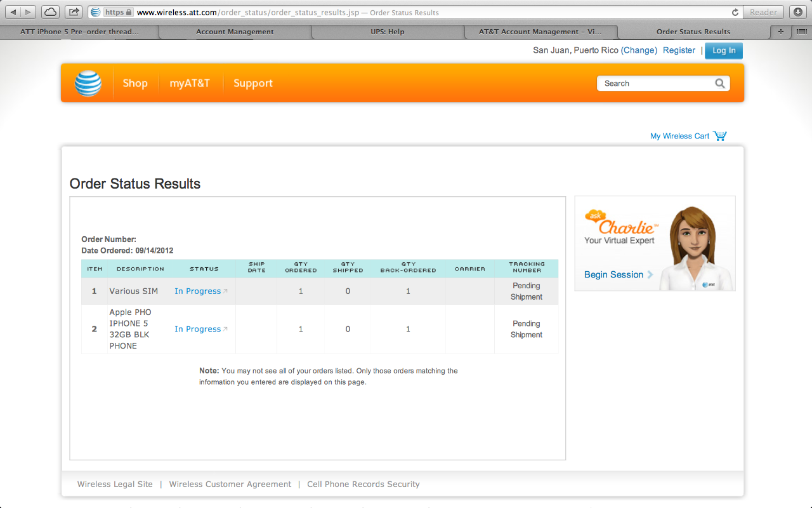
Task: Click the Qty Back-Ordered column header
Action: tap(409, 267)
